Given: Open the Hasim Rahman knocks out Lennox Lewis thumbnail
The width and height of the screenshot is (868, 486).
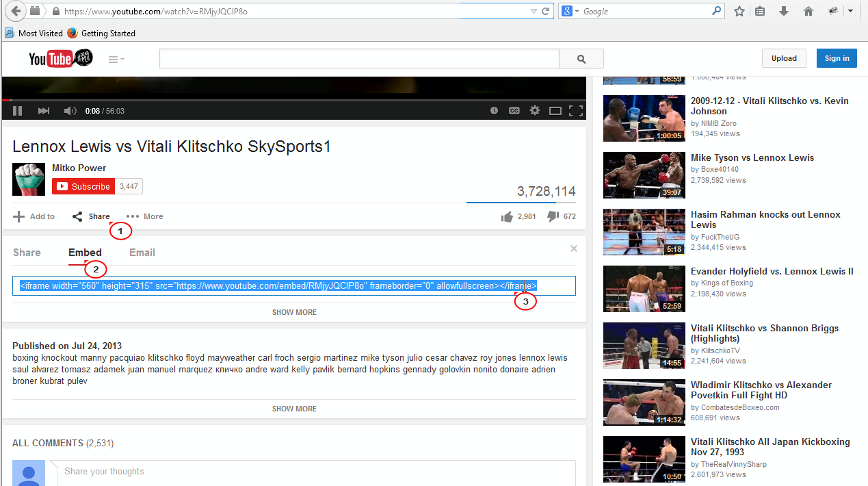Looking at the screenshot, I should tap(644, 232).
